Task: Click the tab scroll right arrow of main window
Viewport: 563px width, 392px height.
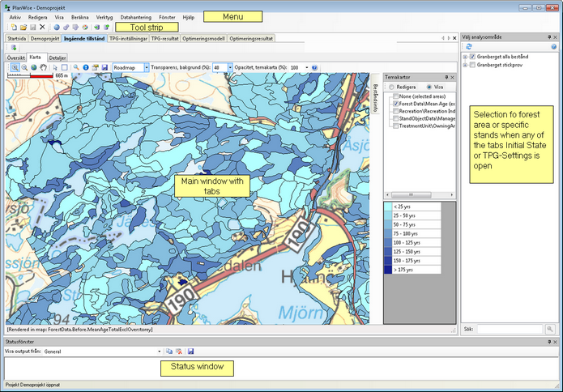Action: click(x=449, y=38)
